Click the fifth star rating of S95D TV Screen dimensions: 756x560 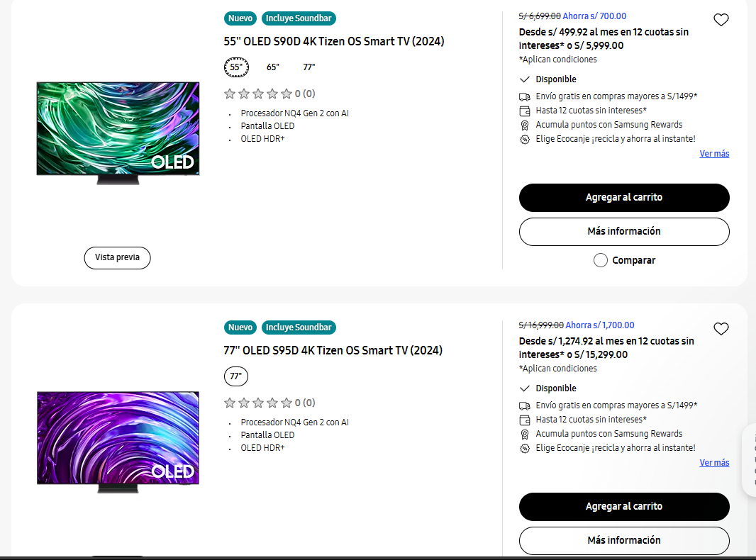point(287,403)
